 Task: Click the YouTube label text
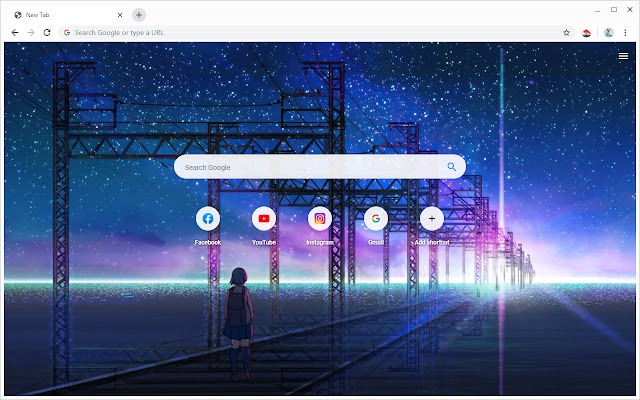point(264,242)
